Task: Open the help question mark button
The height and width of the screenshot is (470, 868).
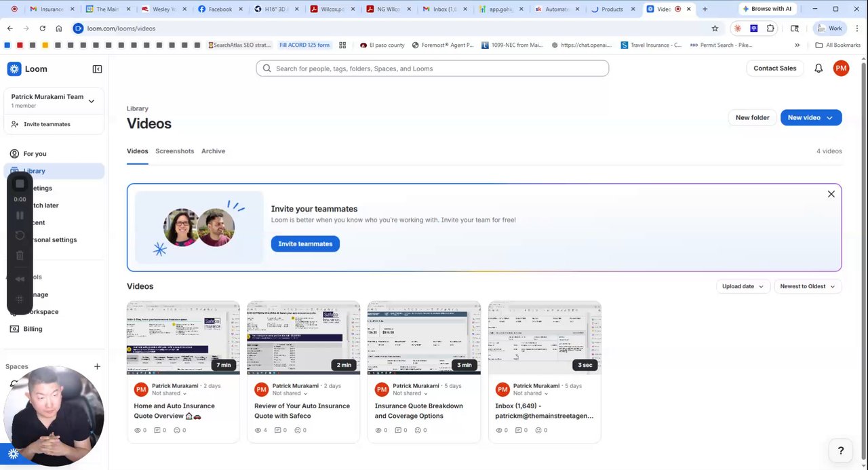Action: [x=840, y=450]
